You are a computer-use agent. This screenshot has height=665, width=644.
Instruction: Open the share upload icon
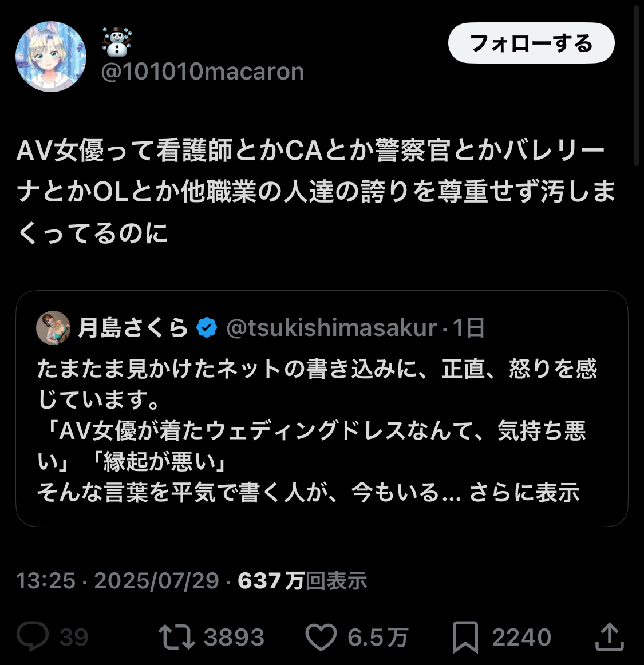click(x=609, y=636)
